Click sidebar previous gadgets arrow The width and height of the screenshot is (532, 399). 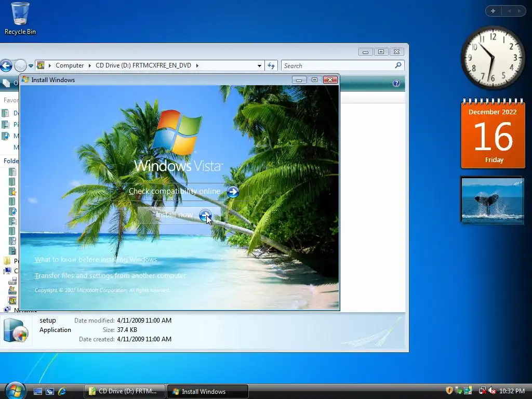click(x=509, y=11)
